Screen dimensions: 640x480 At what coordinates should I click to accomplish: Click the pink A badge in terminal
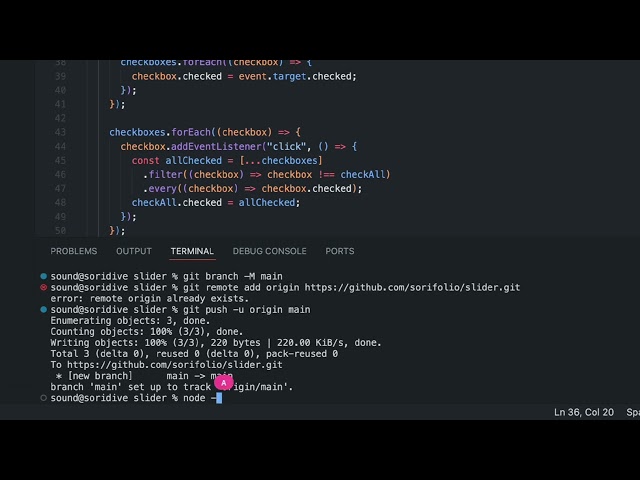(224, 381)
